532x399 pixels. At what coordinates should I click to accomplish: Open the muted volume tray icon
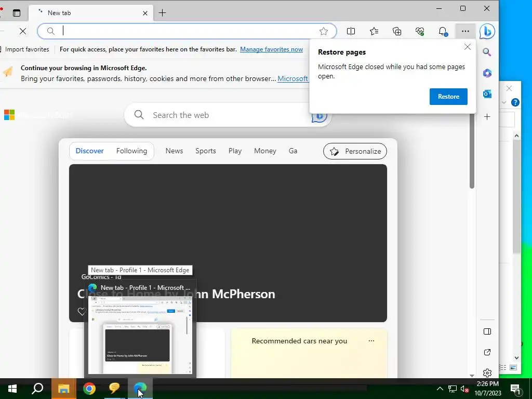pyautogui.click(x=464, y=389)
